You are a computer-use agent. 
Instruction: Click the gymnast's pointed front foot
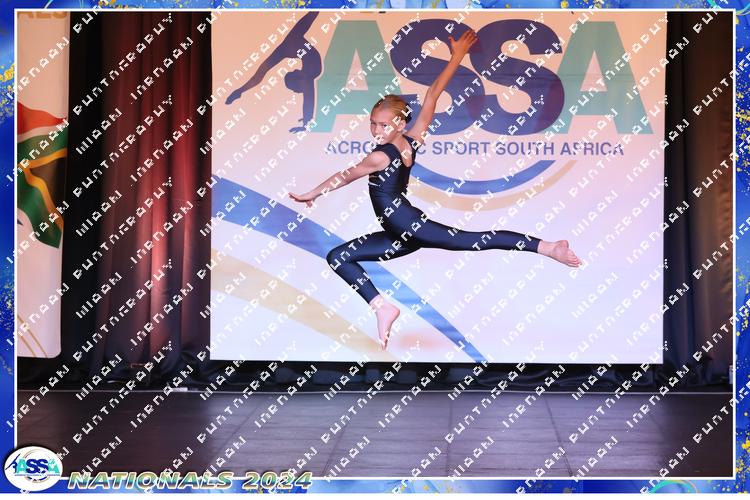[384, 322]
